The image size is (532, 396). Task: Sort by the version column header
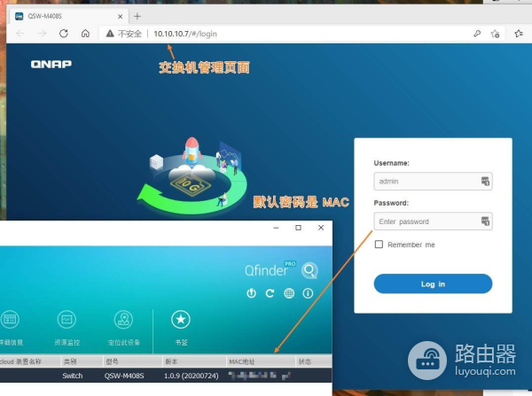(194, 361)
